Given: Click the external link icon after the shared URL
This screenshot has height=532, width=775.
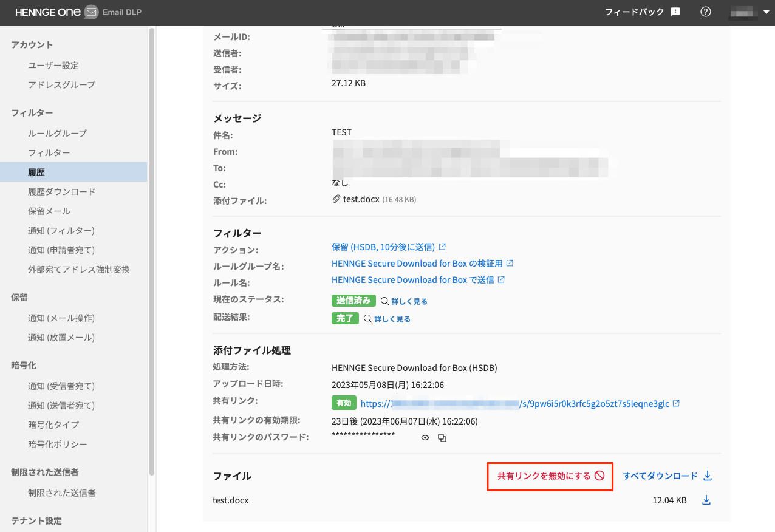Looking at the screenshot, I should pyautogui.click(x=676, y=403).
